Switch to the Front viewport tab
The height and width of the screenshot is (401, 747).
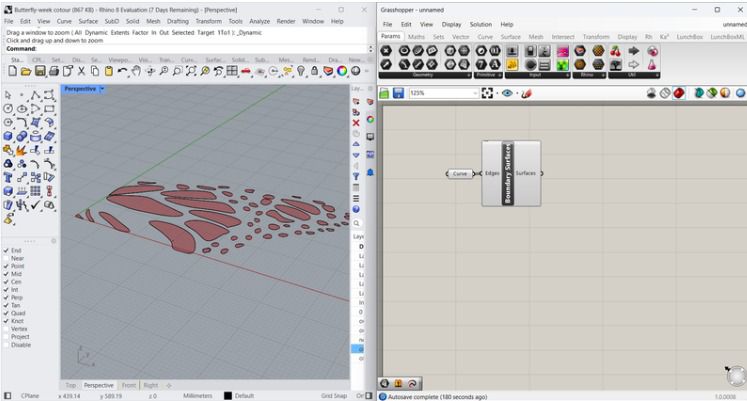129,385
